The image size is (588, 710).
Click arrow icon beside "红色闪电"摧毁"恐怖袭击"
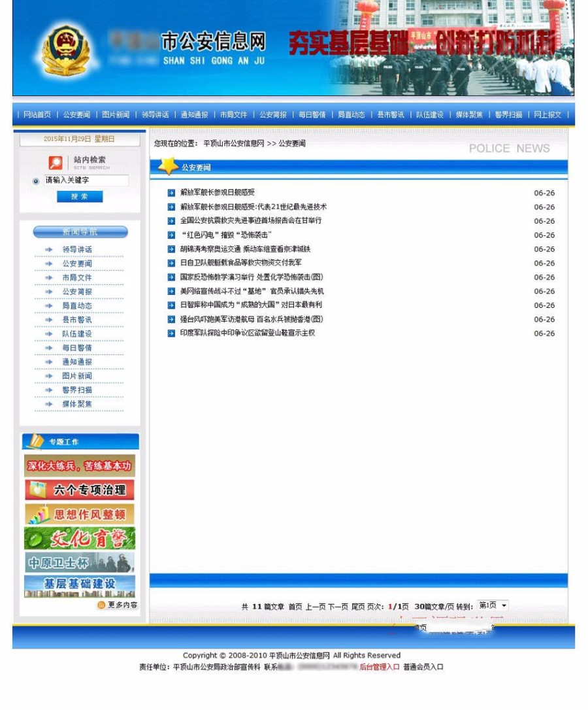coord(171,235)
